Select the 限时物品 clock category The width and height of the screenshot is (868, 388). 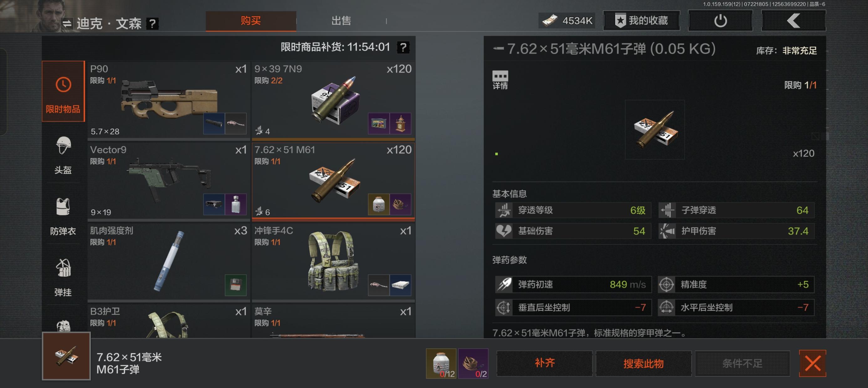click(x=63, y=91)
